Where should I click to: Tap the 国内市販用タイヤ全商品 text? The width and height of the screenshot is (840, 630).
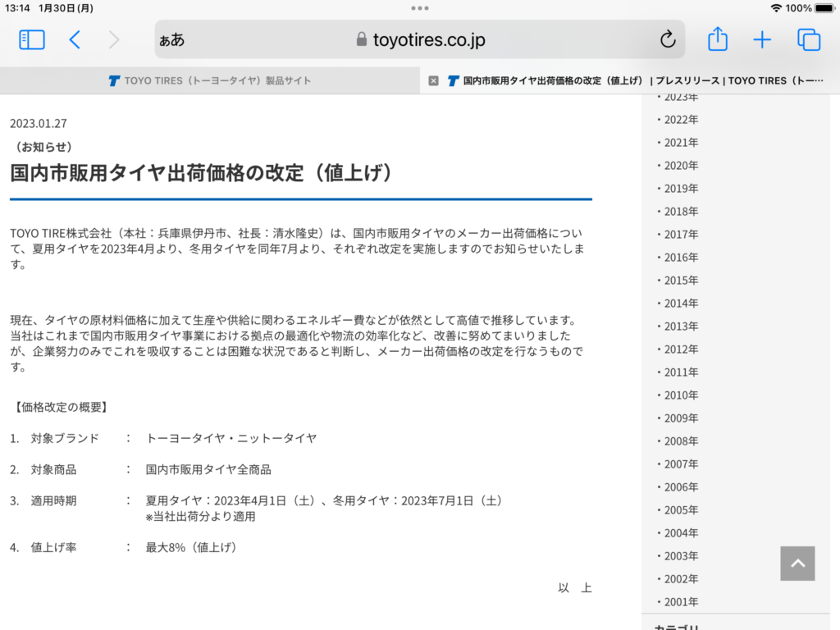click(x=208, y=470)
